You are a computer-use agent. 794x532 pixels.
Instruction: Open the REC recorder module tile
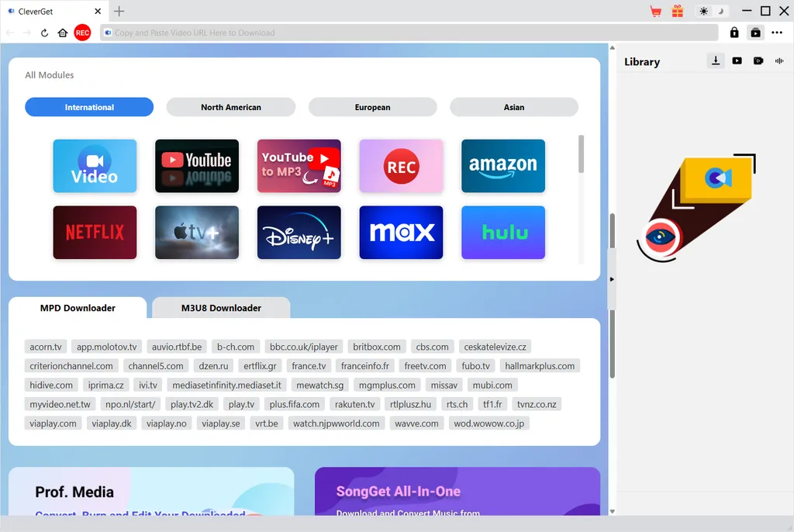401,166
